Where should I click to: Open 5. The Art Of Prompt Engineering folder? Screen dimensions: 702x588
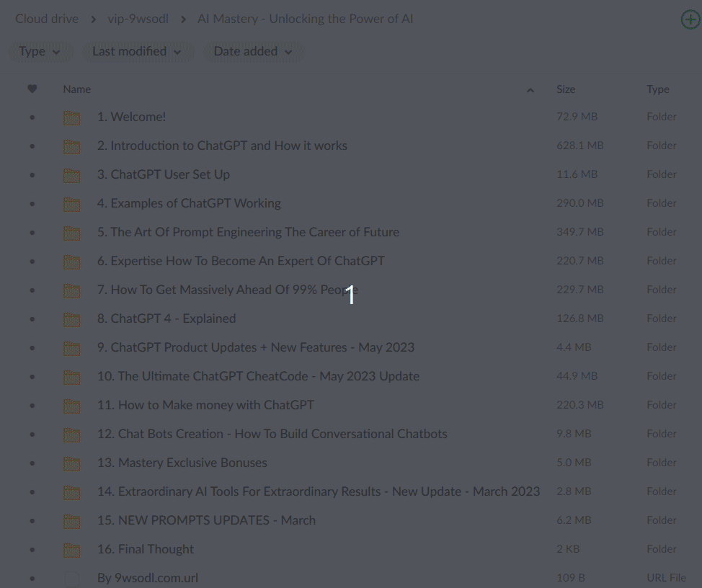click(248, 232)
